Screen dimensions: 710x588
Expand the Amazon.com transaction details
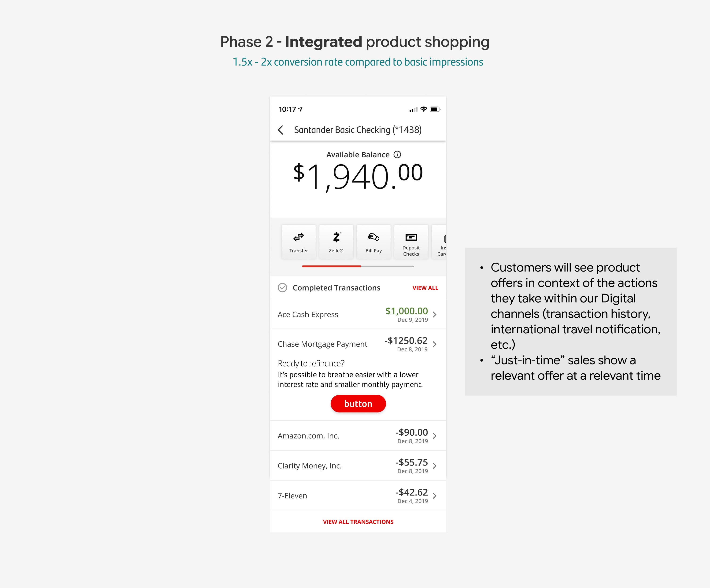pyautogui.click(x=435, y=436)
